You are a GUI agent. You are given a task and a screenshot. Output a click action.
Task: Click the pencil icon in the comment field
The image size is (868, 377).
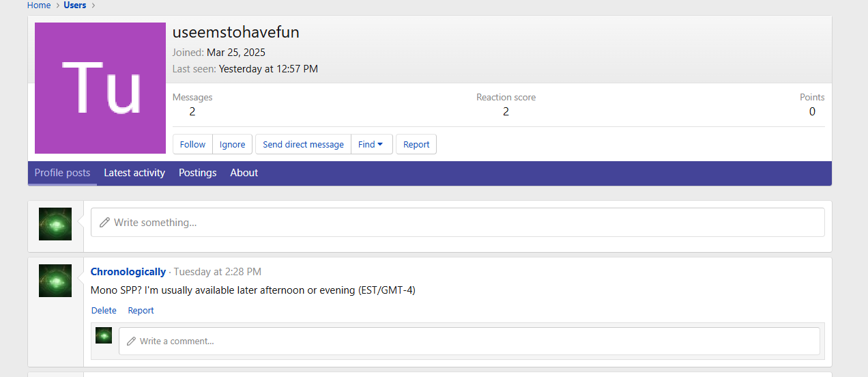pos(131,341)
